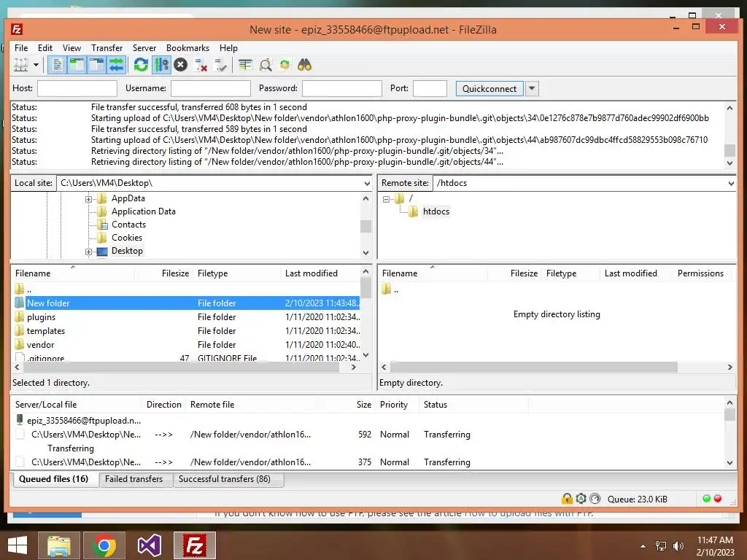Open File Explorer from the taskbar
Image resolution: width=747 pixels, height=560 pixels.
[58, 545]
